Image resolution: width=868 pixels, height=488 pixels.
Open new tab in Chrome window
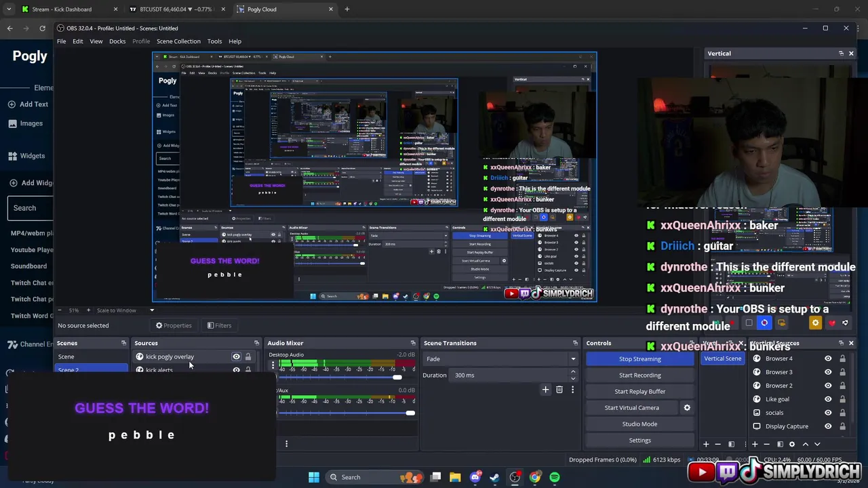click(347, 9)
